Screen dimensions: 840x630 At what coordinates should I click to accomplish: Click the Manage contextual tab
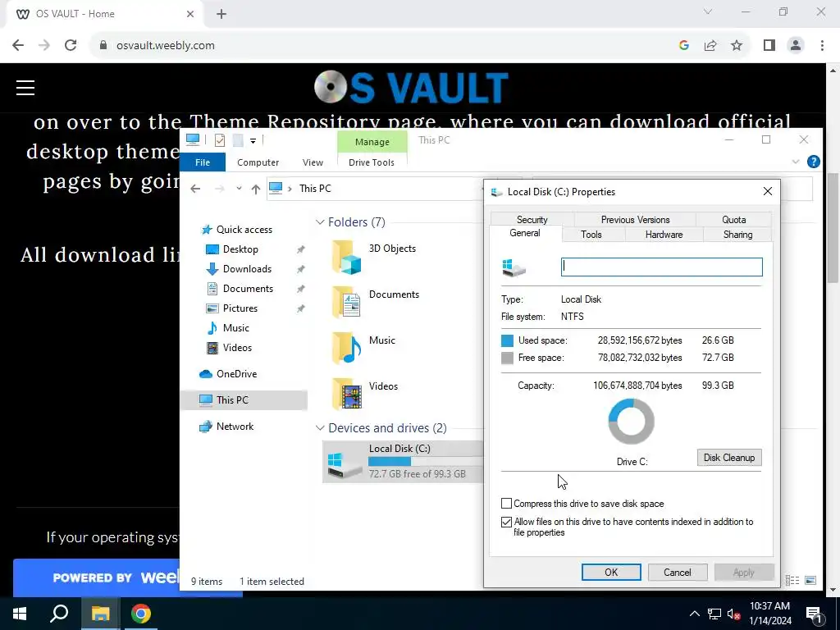coord(372,142)
